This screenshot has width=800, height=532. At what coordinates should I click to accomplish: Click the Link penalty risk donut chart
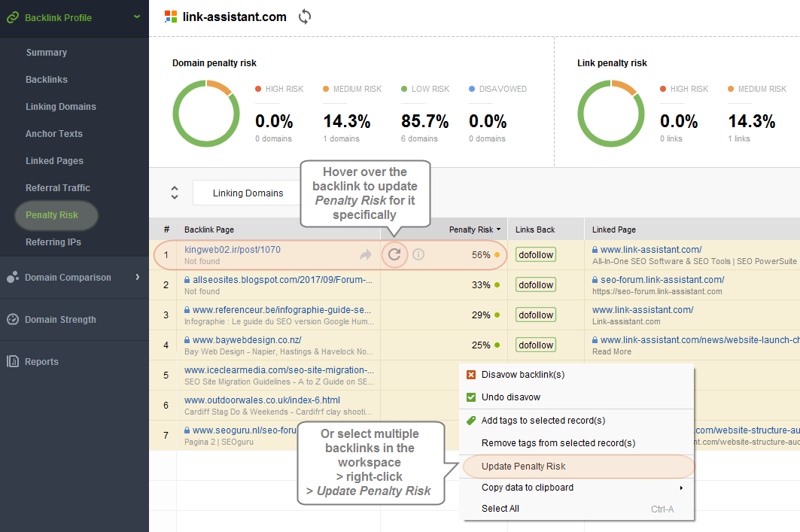(x=610, y=113)
